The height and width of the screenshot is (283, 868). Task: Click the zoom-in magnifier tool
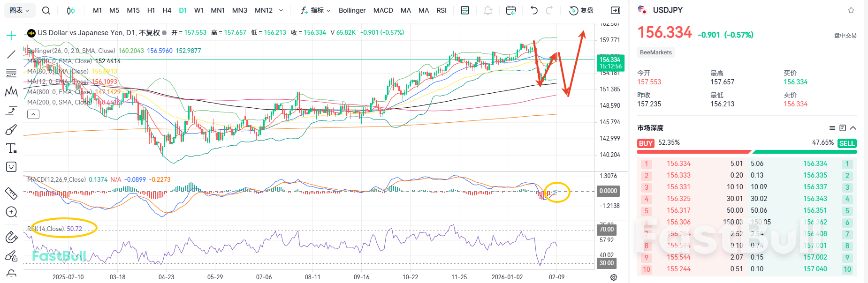coord(11,212)
